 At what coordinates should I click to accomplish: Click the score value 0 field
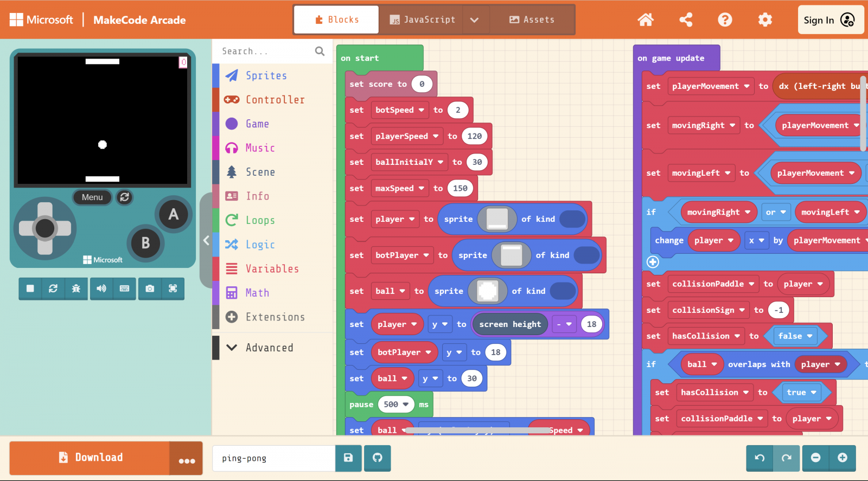click(x=422, y=84)
